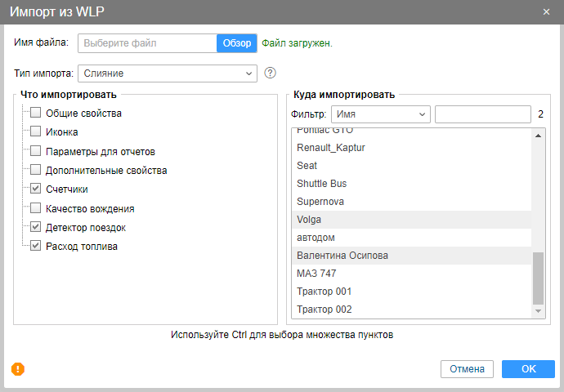This screenshot has height=392, width=564.
Task: Open the Тип импорта dropdown
Action: [x=168, y=73]
